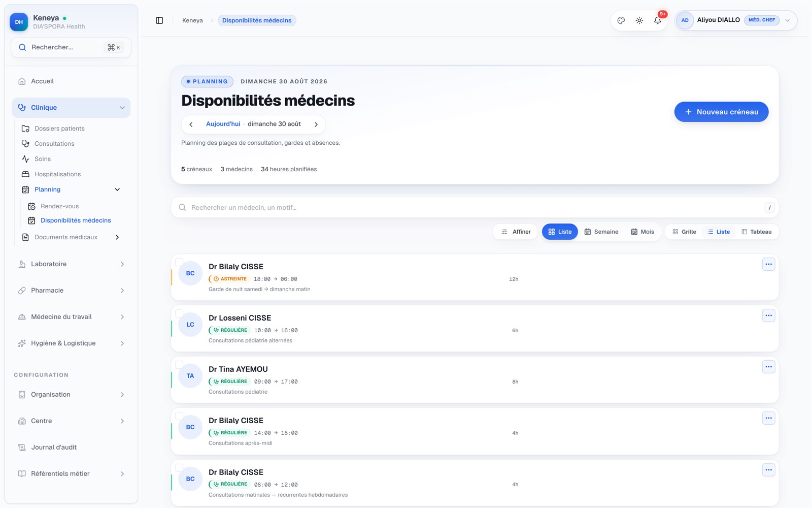Click Nouveau créneau button
This screenshot has width=812, height=508.
[721, 112]
